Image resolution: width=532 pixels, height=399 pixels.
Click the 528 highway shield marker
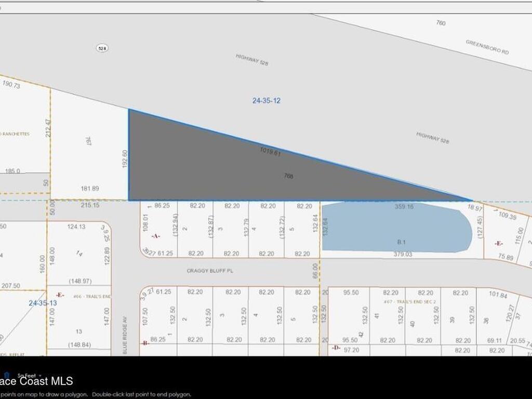(x=102, y=47)
